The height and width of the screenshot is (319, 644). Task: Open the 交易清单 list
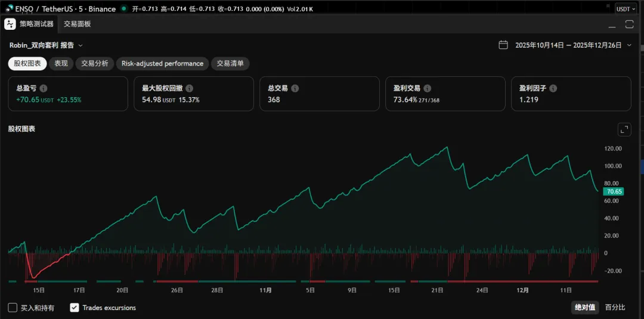231,63
